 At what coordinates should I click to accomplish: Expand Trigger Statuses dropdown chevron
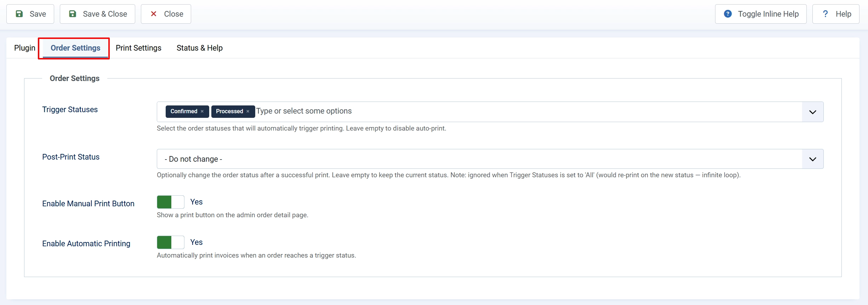point(813,112)
